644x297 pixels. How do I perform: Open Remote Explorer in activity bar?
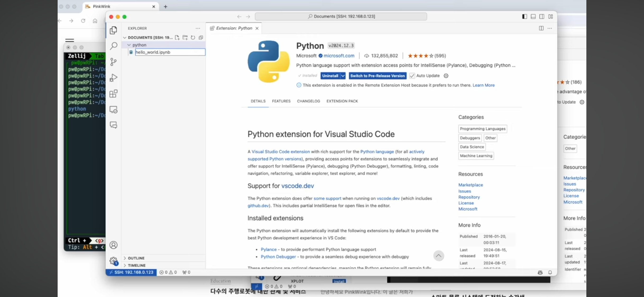click(113, 110)
